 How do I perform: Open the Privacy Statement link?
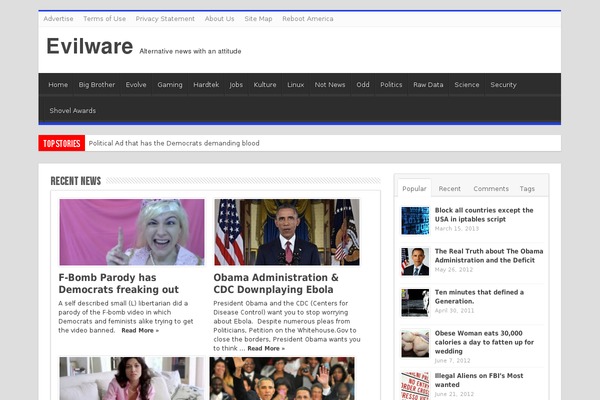click(165, 19)
